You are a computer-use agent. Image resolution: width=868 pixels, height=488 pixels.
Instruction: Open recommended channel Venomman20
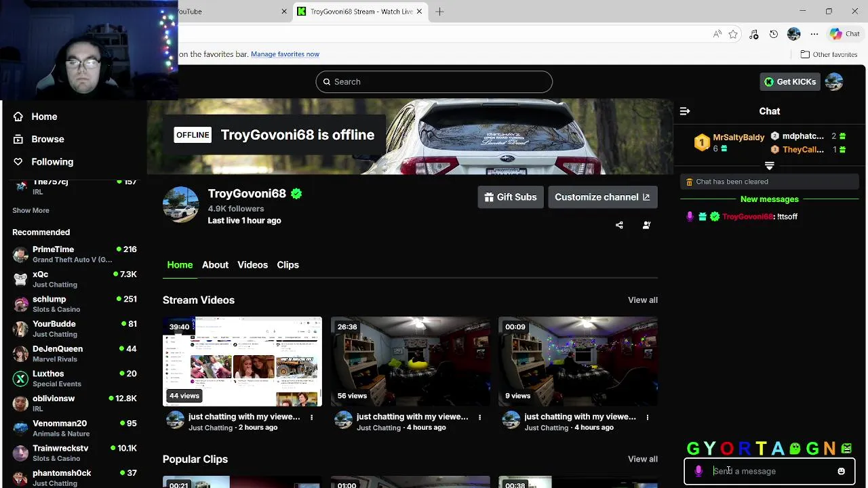pos(75,428)
